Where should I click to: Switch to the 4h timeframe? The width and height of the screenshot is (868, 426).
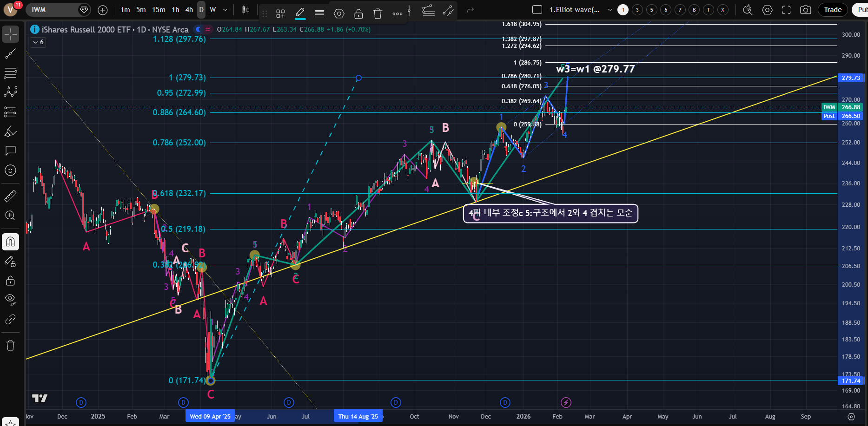189,10
